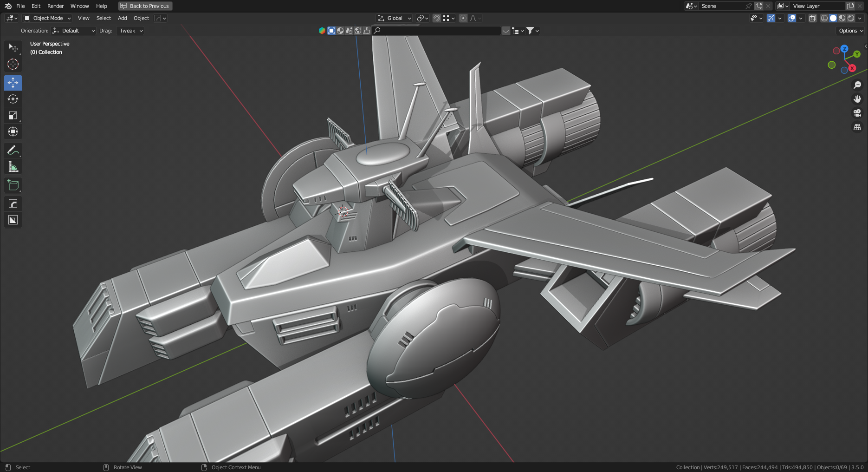Open the viewport Object menu
Screen dimensions: 868x472
pyautogui.click(x=142, y=18)
